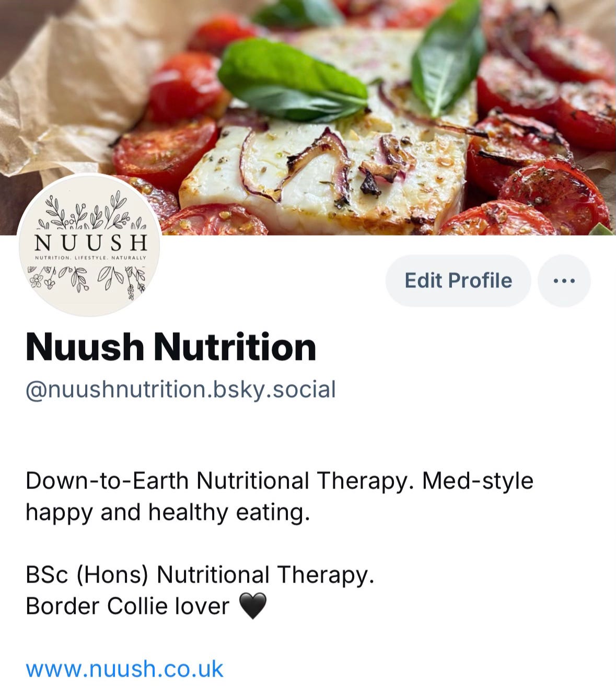The image size is (616, 686).
Task: Select the @nuushnutrition.bsky.social handle
Action: (181, 390)
